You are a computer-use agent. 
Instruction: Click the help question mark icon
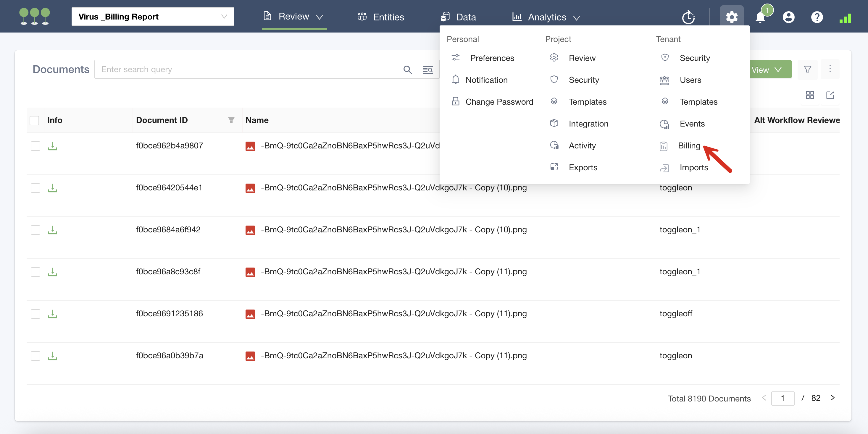[817, 17]
